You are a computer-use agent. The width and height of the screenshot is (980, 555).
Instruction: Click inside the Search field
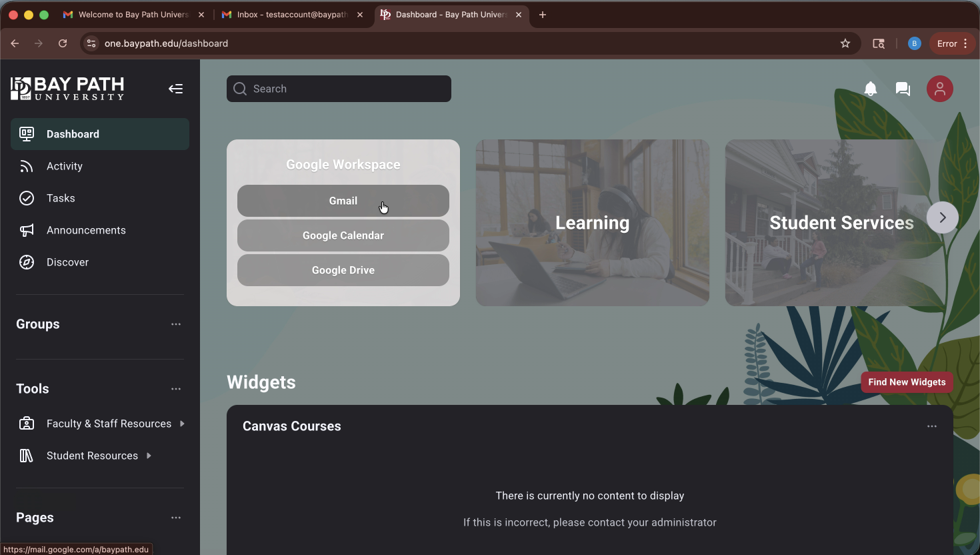(338, 88)
